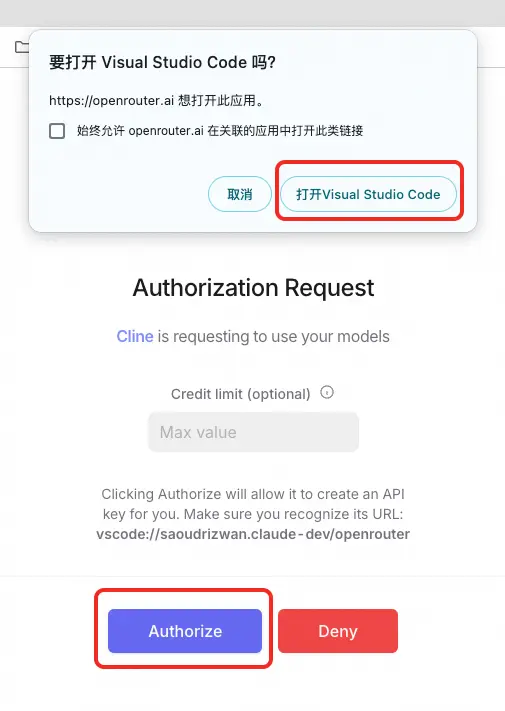Click the Authorization Request heading
505x711 pixels.
point(253,288)
